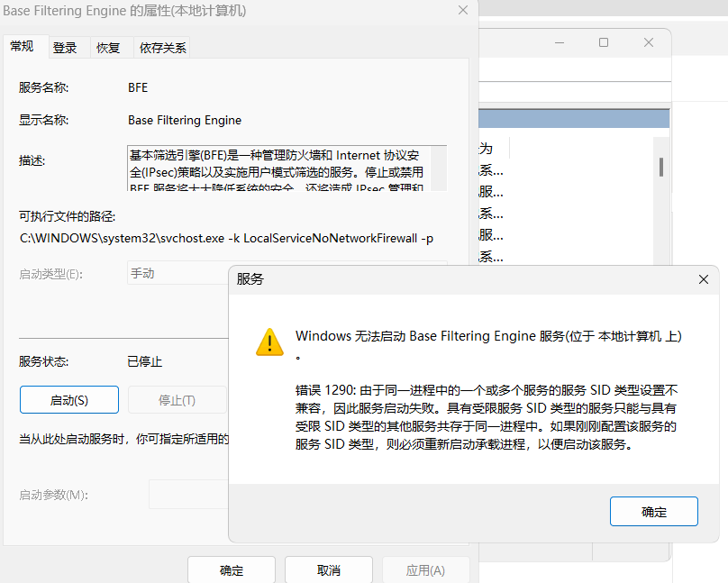Viewport: 728px width, 583px height.
Task: Open the 启动类型 dropdown showing 手动
Action: pyautogui.click(x=178, y=273)
